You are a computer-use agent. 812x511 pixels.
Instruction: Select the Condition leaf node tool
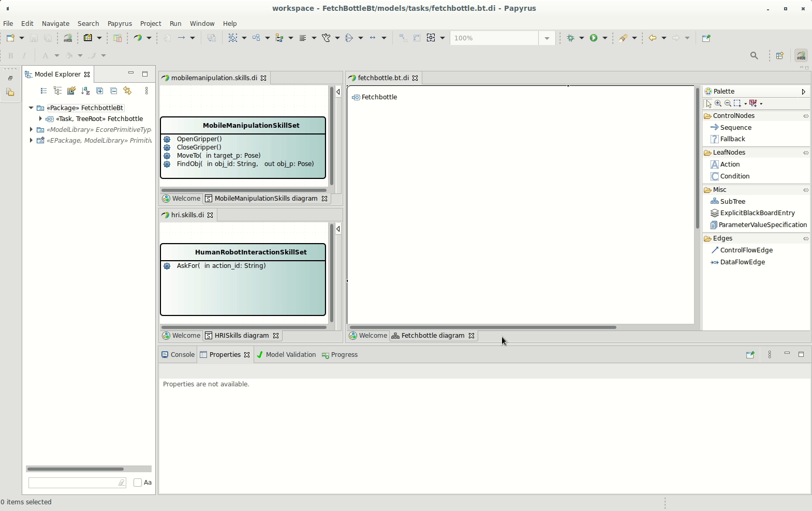point(734,176)
